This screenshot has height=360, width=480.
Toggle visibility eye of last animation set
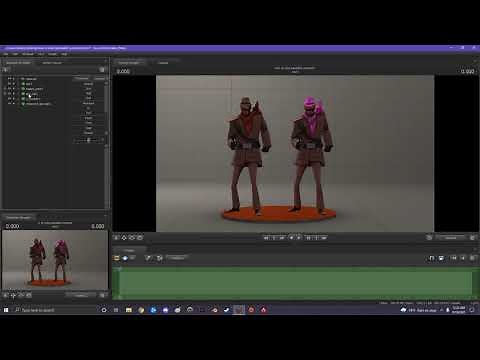[x=9, y=104]
